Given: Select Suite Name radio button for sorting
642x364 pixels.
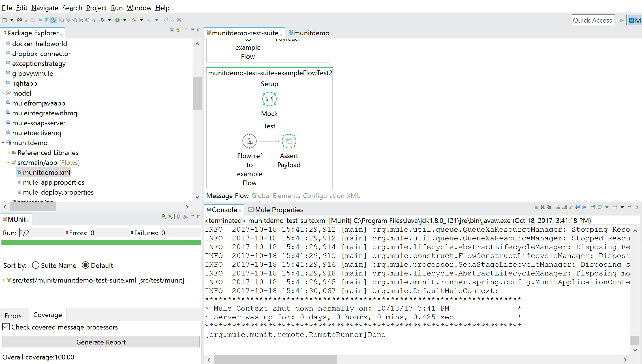Looking at the screenshot, I should [35, 265].
